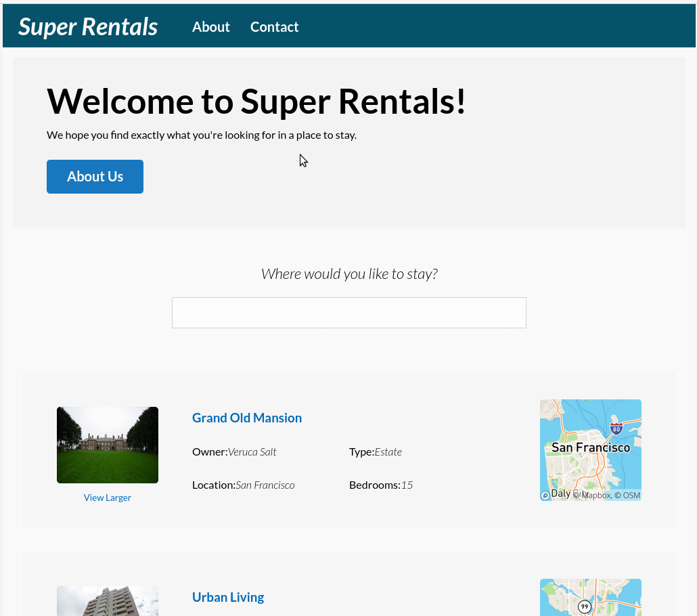
Task: Click the '© Mapbox, © OSM' attribution text
Action: pyautogui.click(x=607, y=495)
